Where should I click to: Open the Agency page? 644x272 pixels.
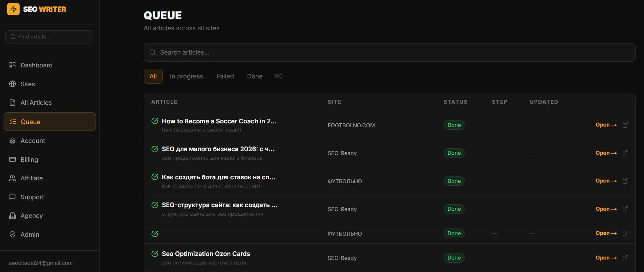point(50,216)
